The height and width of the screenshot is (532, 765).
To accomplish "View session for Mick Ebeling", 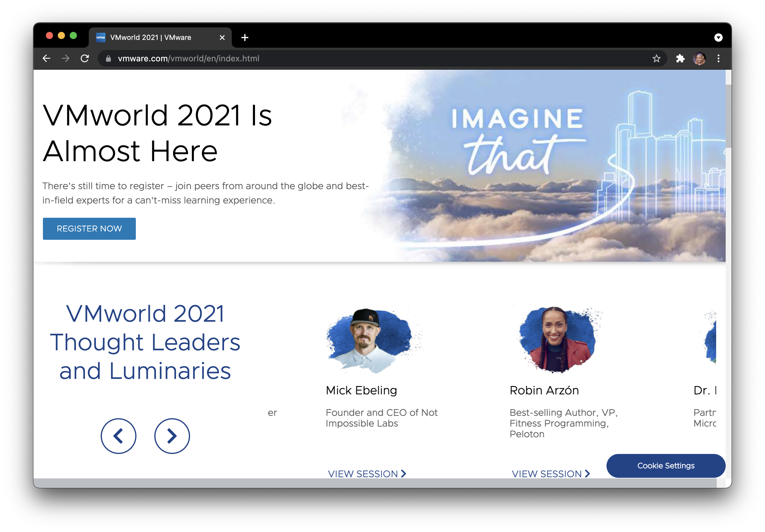I will (367, 473).
